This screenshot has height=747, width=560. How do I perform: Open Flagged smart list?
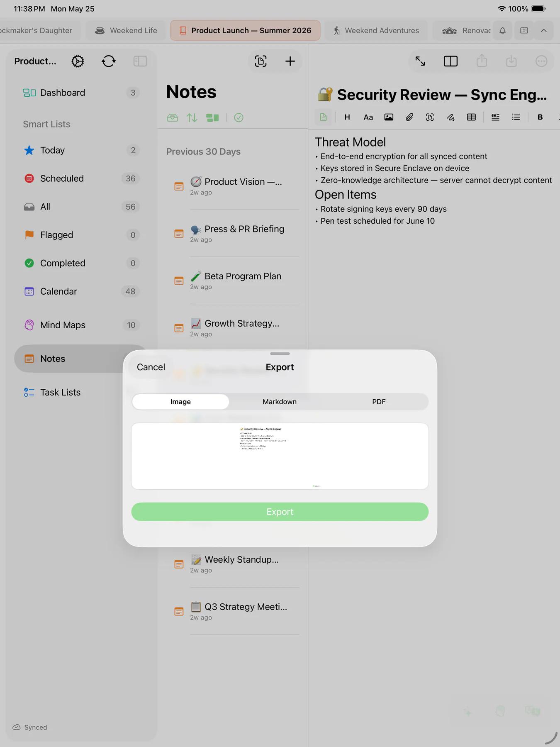click(80, 235)
